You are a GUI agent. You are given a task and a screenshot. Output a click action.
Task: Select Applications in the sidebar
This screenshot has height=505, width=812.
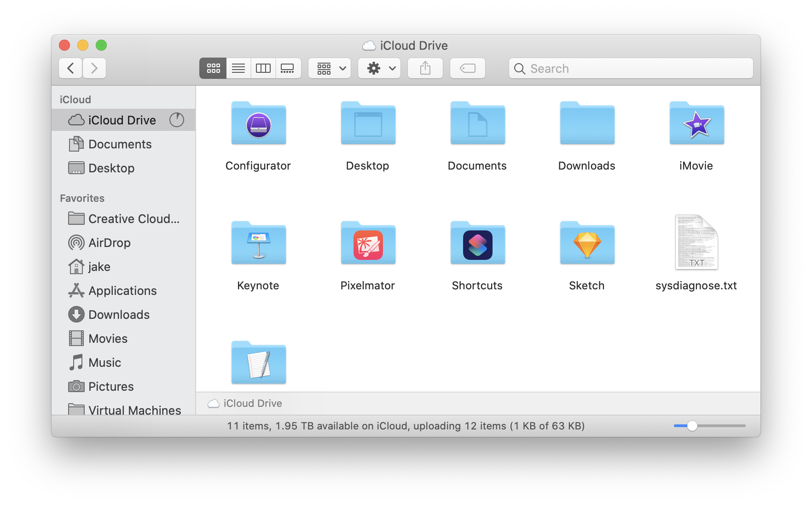click(122, 290)
